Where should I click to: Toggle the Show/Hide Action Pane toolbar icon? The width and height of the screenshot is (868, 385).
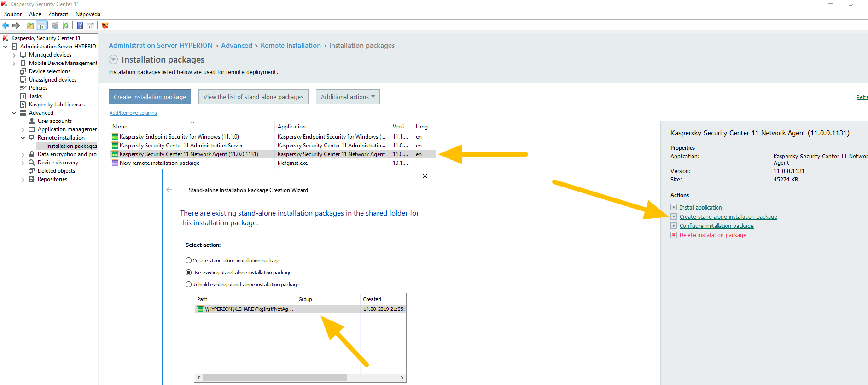(x=91, y=25)
